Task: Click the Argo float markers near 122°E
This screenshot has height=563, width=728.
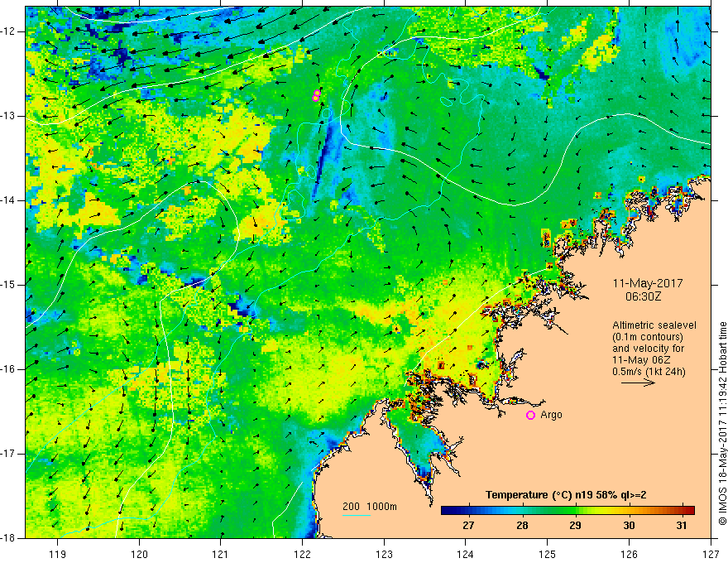Action: pos(316,95)
